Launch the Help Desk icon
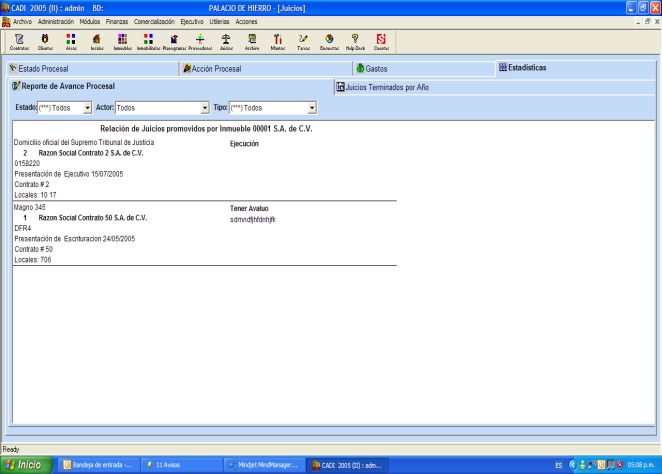The width and height of the screenshot is (662, 474). (355, 40)
